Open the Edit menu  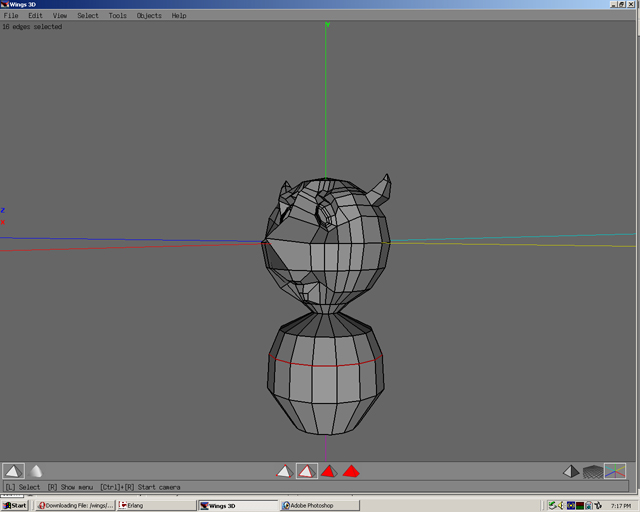[x=35, y=16]
